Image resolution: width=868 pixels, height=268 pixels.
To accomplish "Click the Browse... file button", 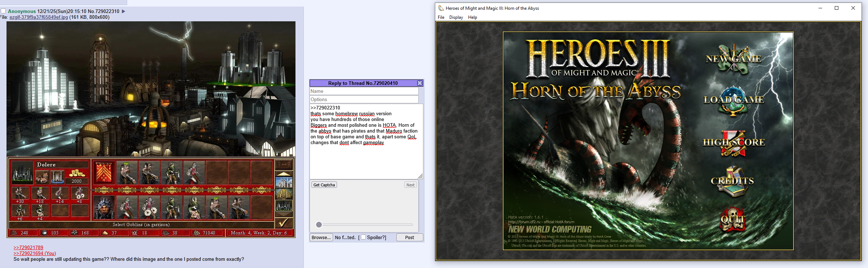I will pos(321,237).
